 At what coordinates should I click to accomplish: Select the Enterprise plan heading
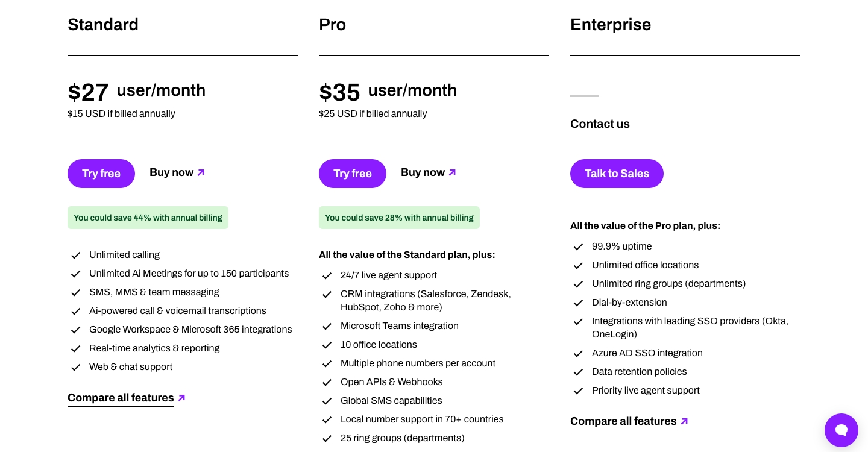coord(611,25)
